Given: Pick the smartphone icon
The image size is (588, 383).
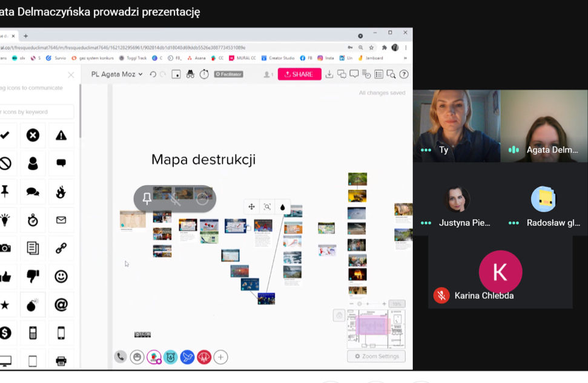Looking at the screenshot, I should coord(61,333).
